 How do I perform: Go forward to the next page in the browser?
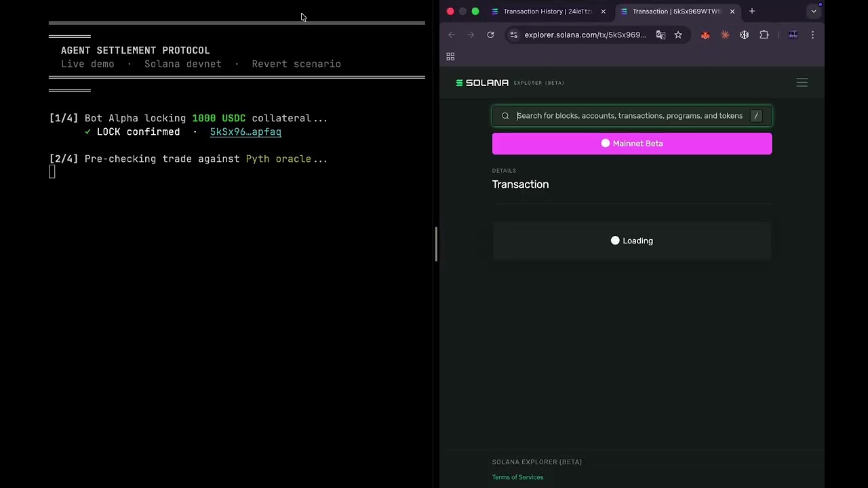[x=471, y=35]
